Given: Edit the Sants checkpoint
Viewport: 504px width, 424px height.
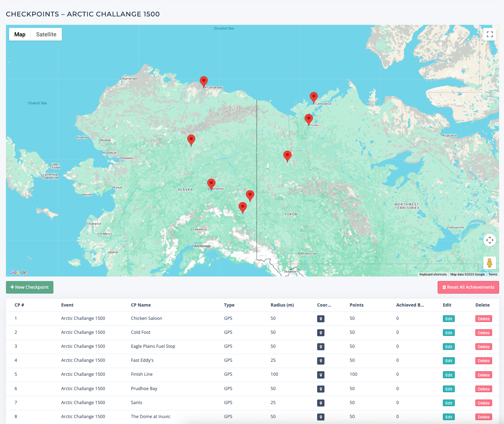Looking at the screenshot, I should pos(449,403).
